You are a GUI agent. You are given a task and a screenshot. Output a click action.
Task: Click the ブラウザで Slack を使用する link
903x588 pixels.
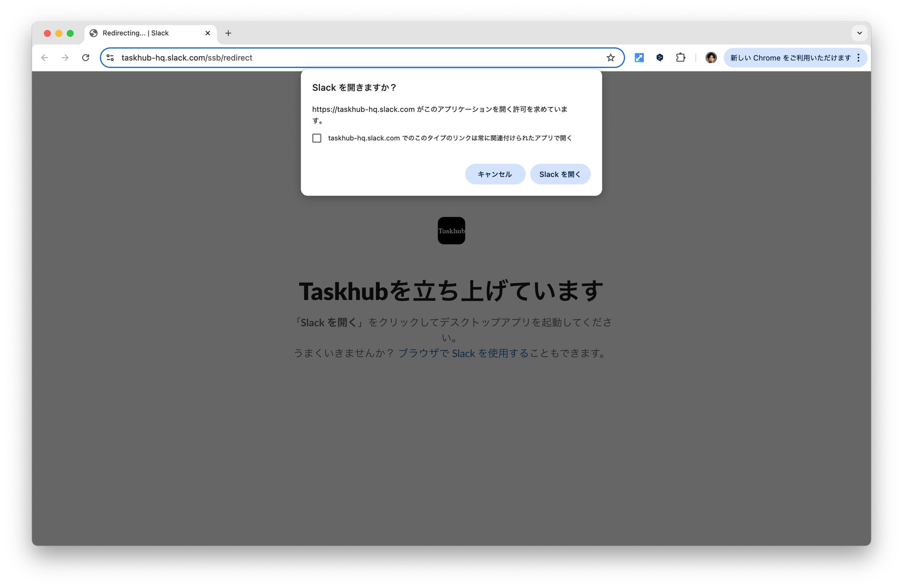pos(463,353)
